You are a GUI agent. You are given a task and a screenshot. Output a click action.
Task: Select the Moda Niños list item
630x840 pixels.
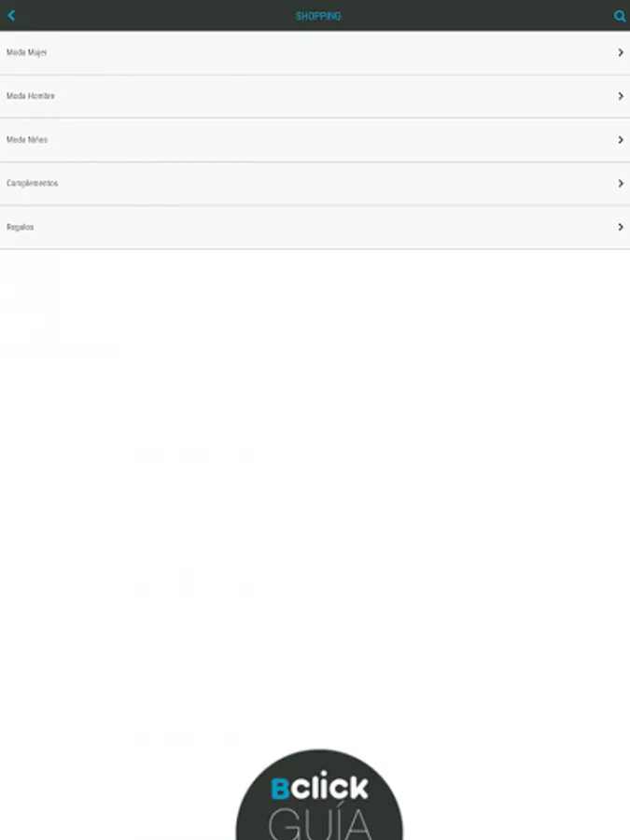click(x=315, y=140)
